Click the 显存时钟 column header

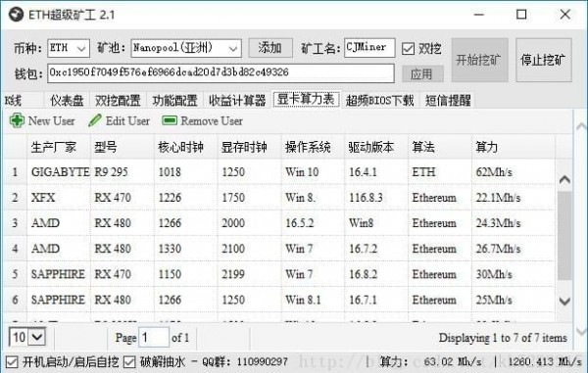click(x=249, y=147)
